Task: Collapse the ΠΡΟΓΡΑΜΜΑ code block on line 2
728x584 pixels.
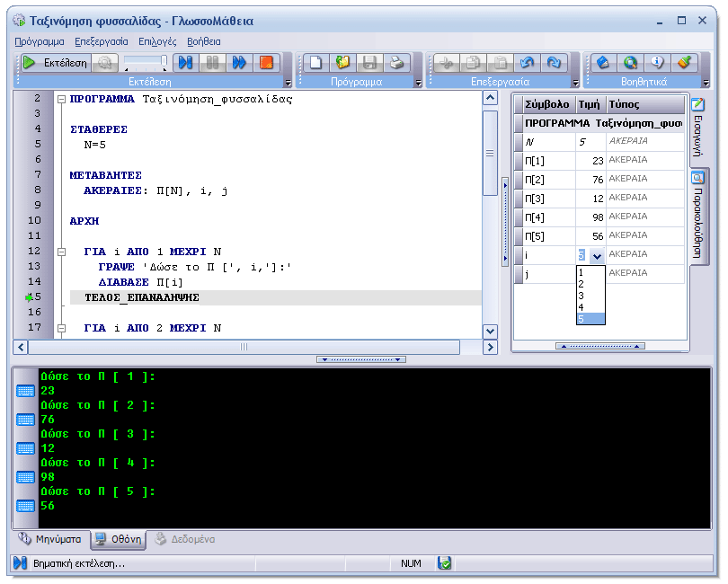Action: coord(61,100)
